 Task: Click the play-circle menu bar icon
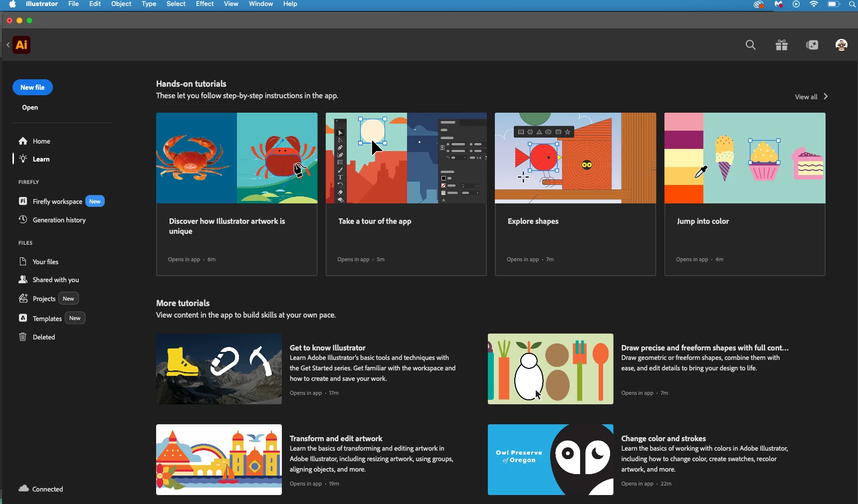tap(796, 4)
